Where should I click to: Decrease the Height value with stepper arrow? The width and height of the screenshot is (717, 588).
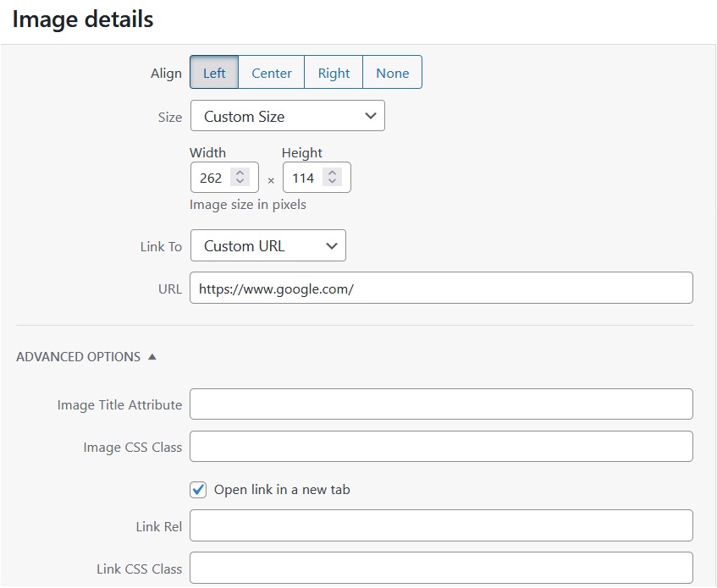point(333,182)
